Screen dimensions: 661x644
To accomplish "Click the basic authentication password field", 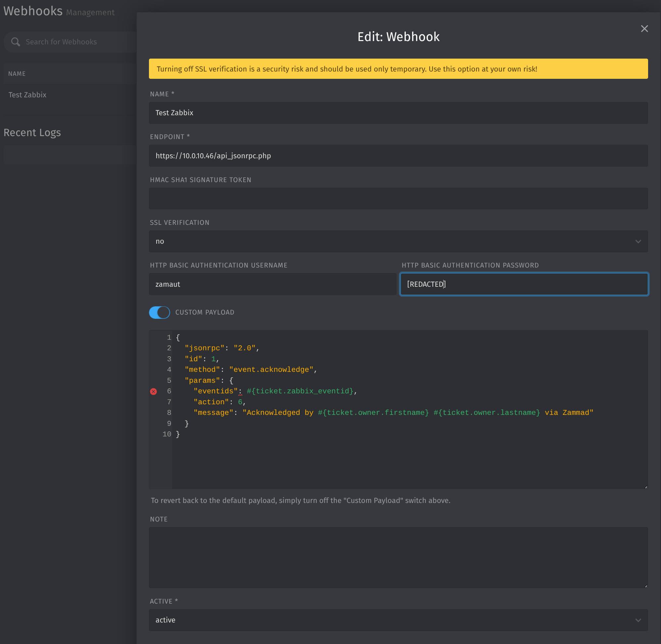I will [524, 284].
